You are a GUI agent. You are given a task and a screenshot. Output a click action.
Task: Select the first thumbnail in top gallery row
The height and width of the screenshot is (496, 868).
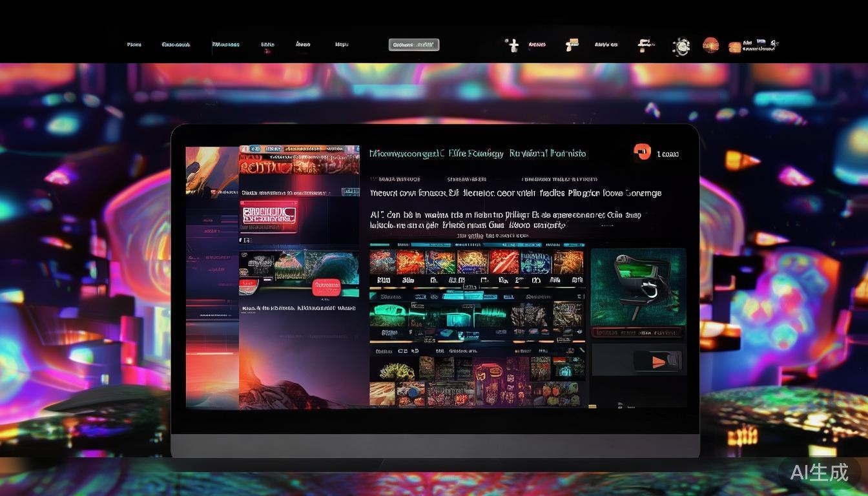click(x=382, y=263)
